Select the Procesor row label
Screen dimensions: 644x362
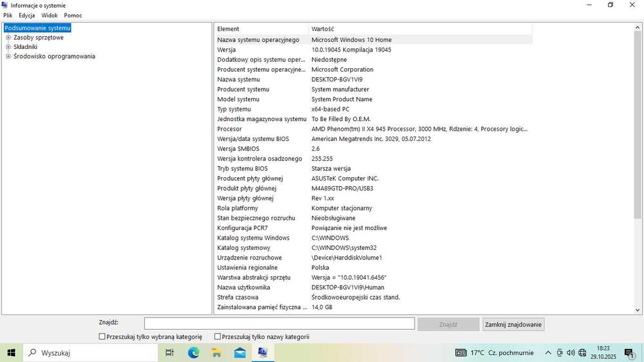click(229, 129)
